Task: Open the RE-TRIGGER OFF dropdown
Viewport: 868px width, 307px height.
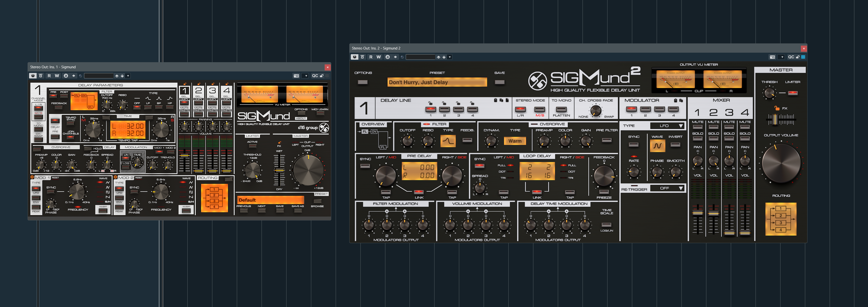Action: pyautogui.click(x=667, y=188)
